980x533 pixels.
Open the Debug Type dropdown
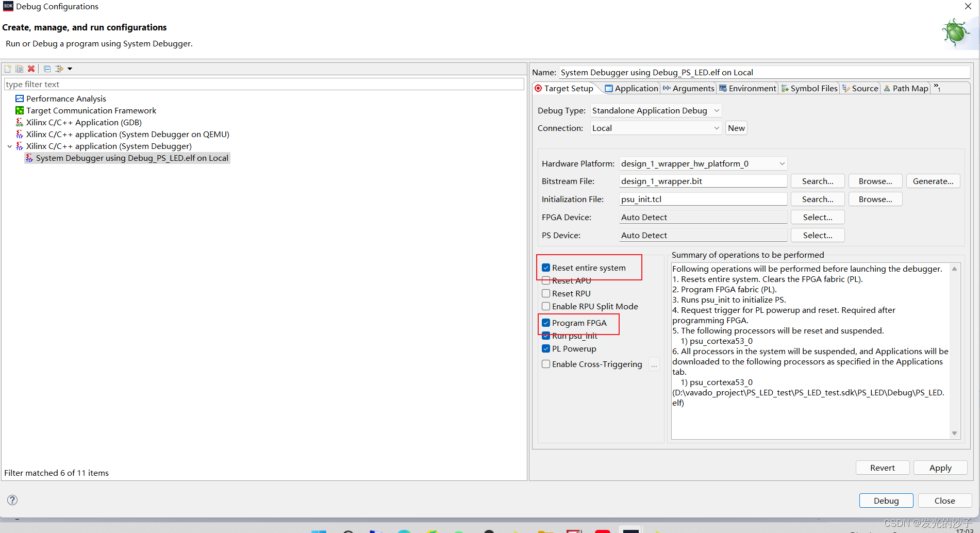click(656, 110)
